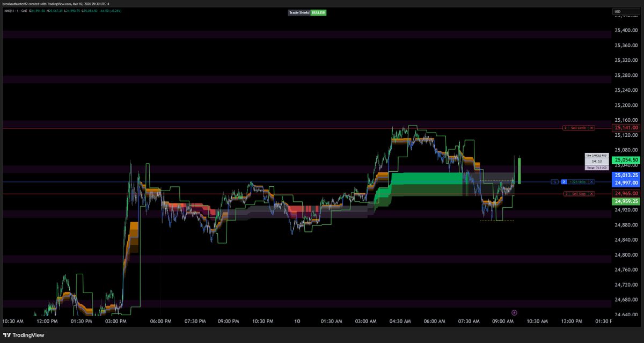Viewport: 644px width, 343px height.
Task: Cancel the Sell Stop order via its X
Action: 591,193
